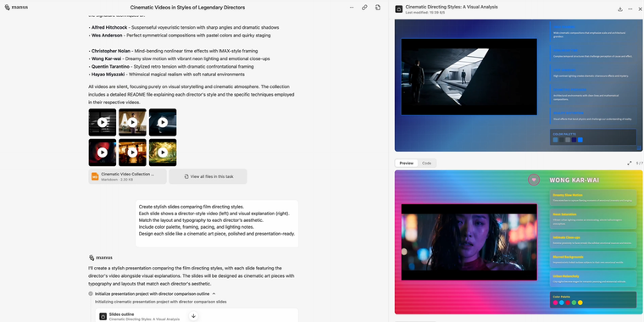Click the step status circle before Initialize presentation
Viewport: 644px width, 322px height.
click(91, 294)
